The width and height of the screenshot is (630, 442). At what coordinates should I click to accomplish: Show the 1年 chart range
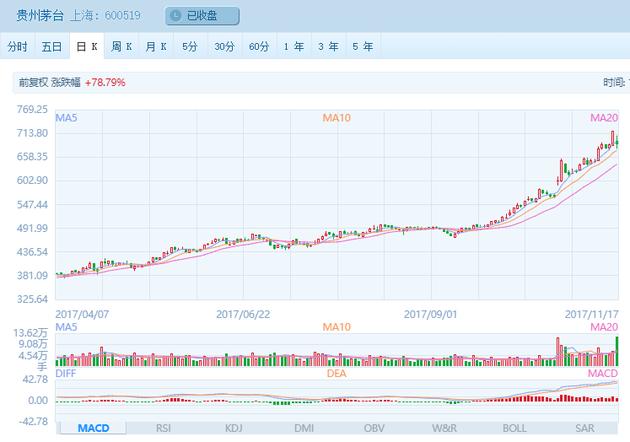point(294,47)
